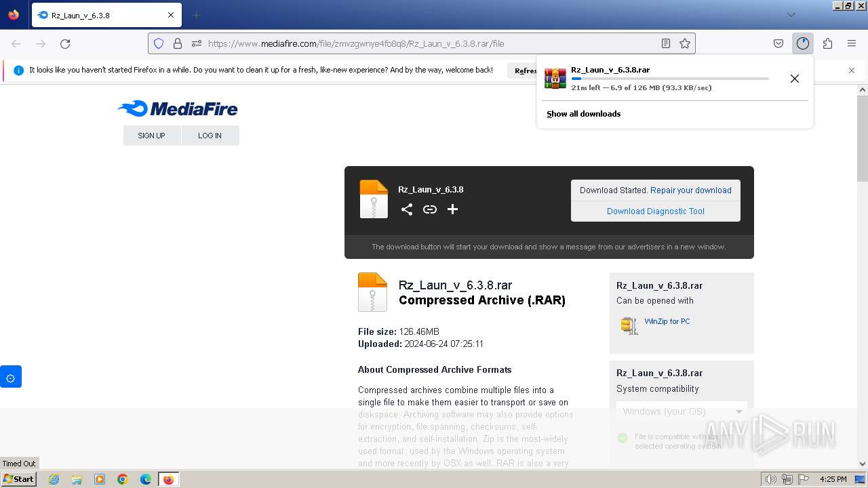This screenshot has width=868, height=488.
Task: Click the LOG IN button
Action: (x=210, y=136)
